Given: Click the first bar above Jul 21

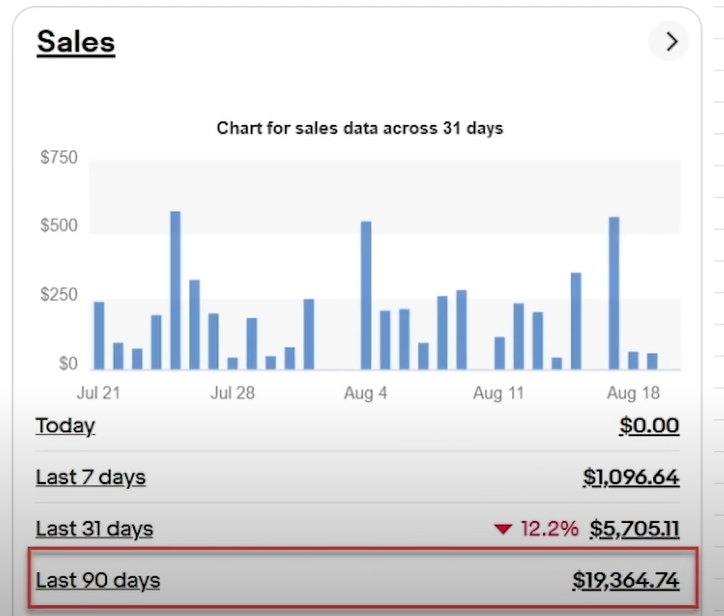Looking at the screenshot, I should [x=99, y=335].
